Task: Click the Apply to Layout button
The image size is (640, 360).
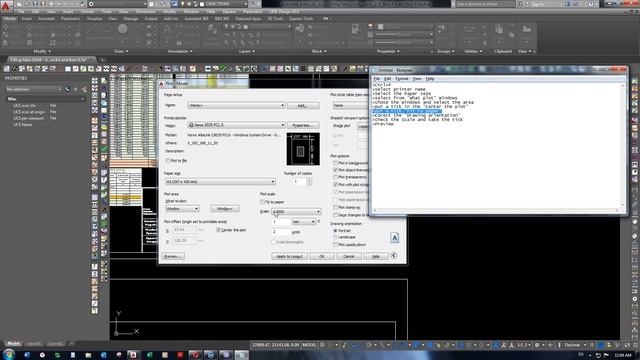Action: click(289, 256)
